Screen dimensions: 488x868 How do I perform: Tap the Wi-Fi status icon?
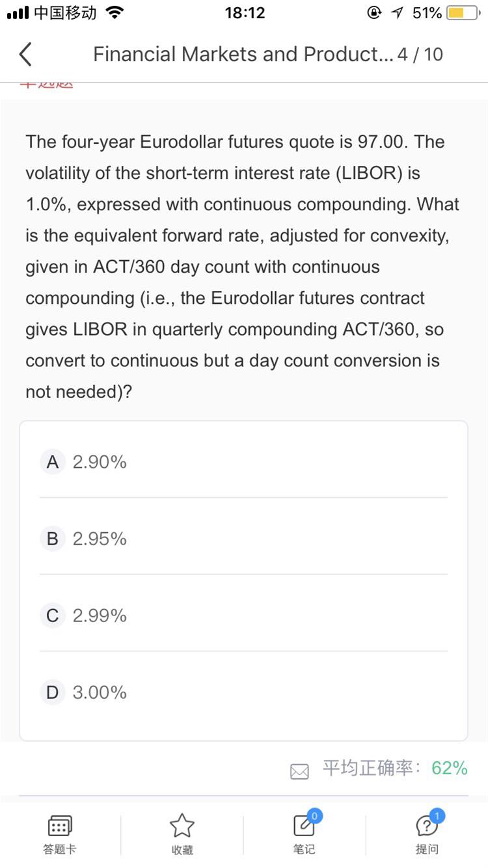115,13
